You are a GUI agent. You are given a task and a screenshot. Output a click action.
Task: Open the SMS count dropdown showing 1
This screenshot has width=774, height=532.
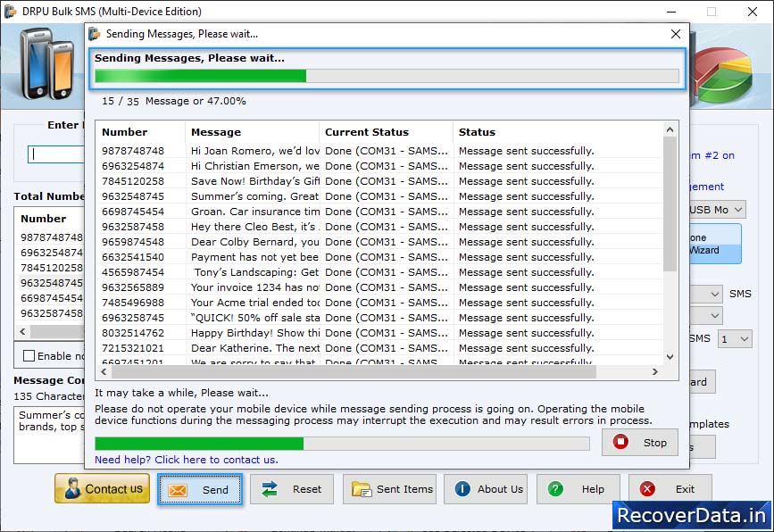coord(735,339)
